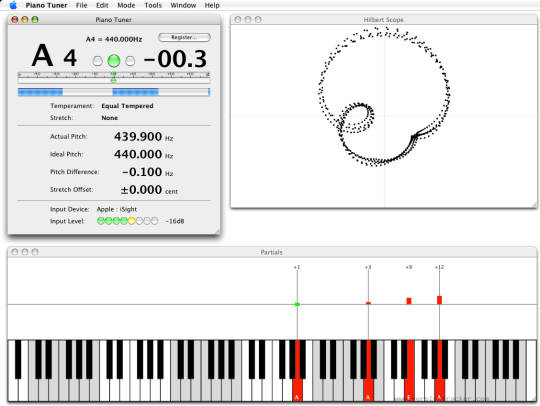
Task: Open the Mode menu
Action: tap(126, 6)
